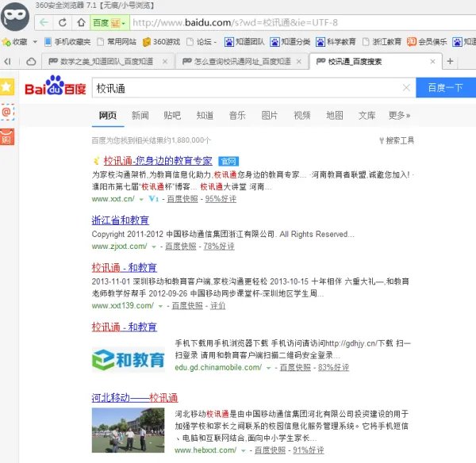Click the 百度一下 search button
The height and width of the screenshot is (463, 476).
click(446, 88)
